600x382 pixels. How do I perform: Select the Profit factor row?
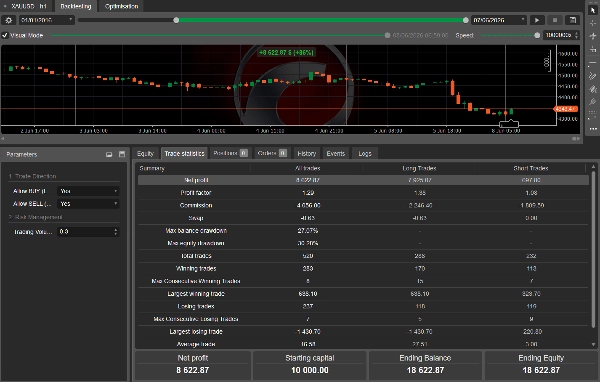pos(363,193)
